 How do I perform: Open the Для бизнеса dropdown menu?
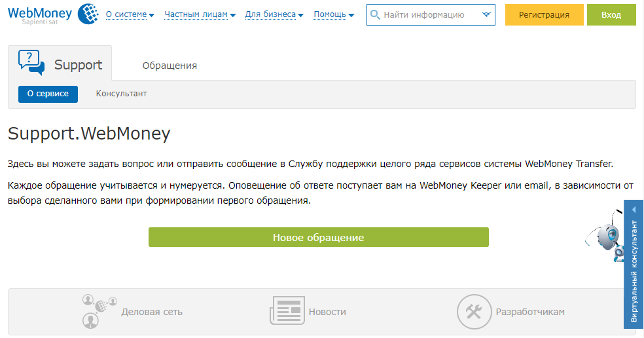pos(274,14)
